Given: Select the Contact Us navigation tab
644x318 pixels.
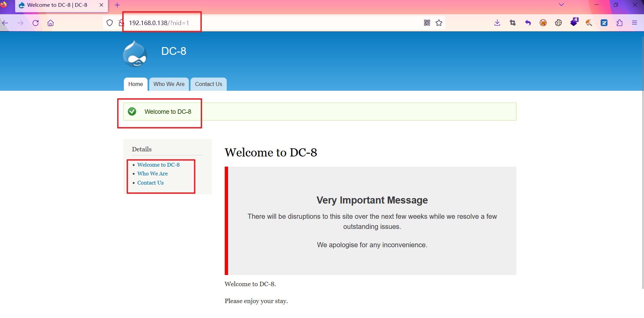Looking at the screenshot, I should 208,84.
